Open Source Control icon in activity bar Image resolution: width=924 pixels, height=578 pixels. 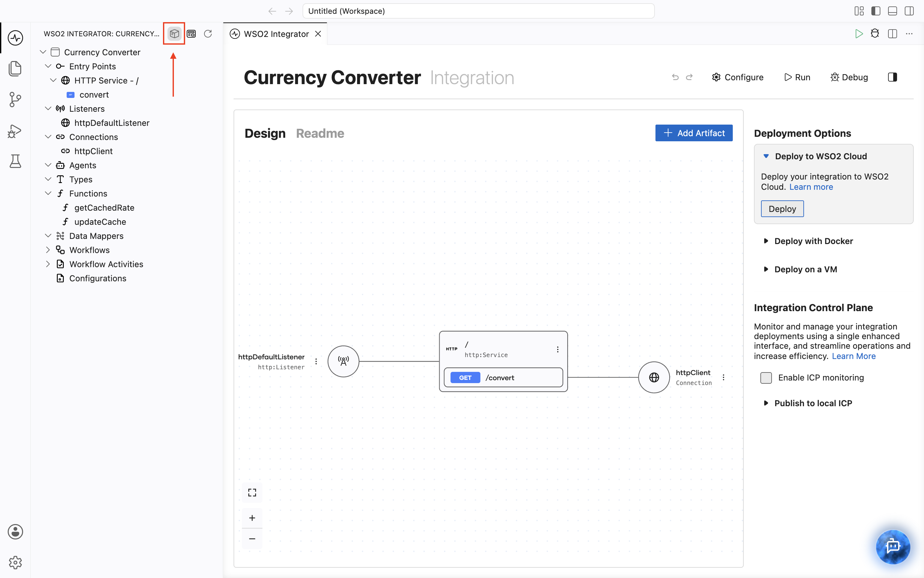pos(15,100)
